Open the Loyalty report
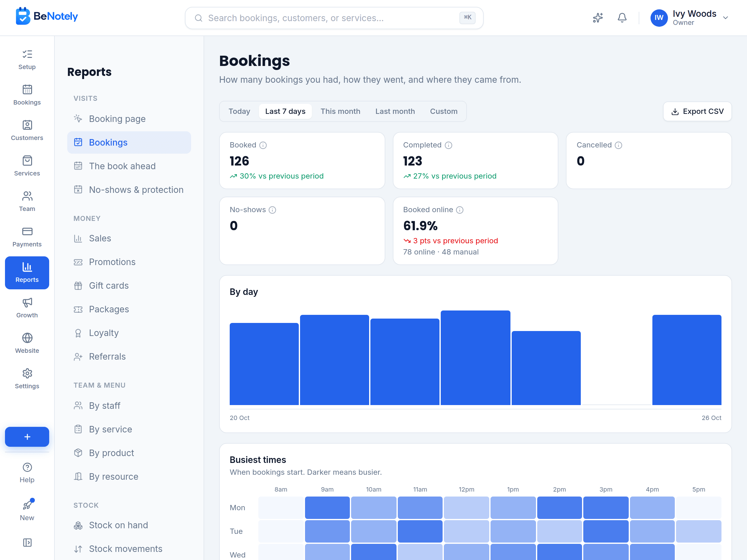 pos(129,333)
